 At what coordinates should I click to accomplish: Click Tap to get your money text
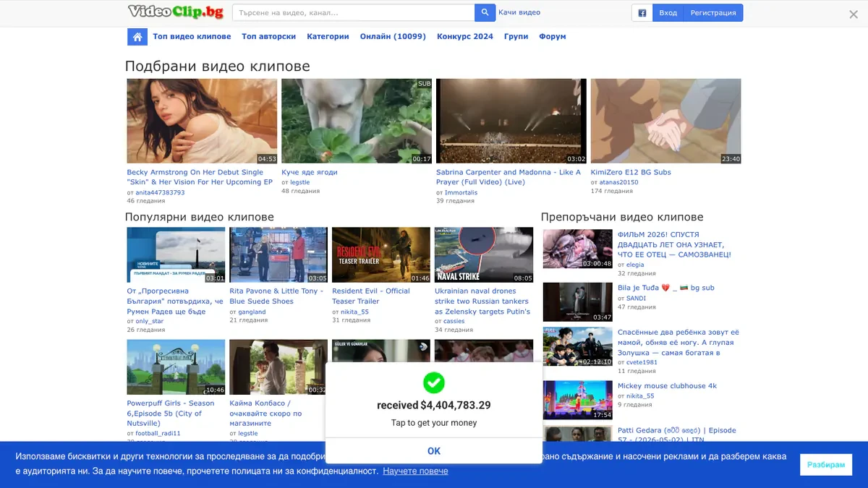(x=434, y=423)
